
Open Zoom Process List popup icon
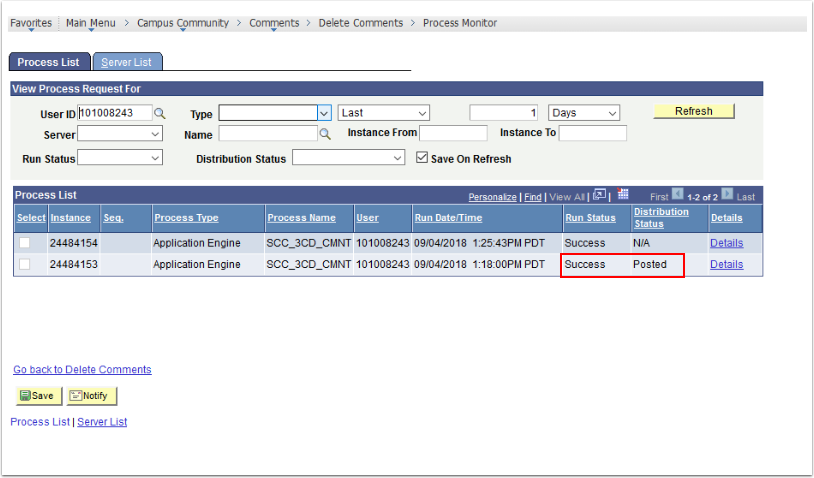tap(599, 195)
